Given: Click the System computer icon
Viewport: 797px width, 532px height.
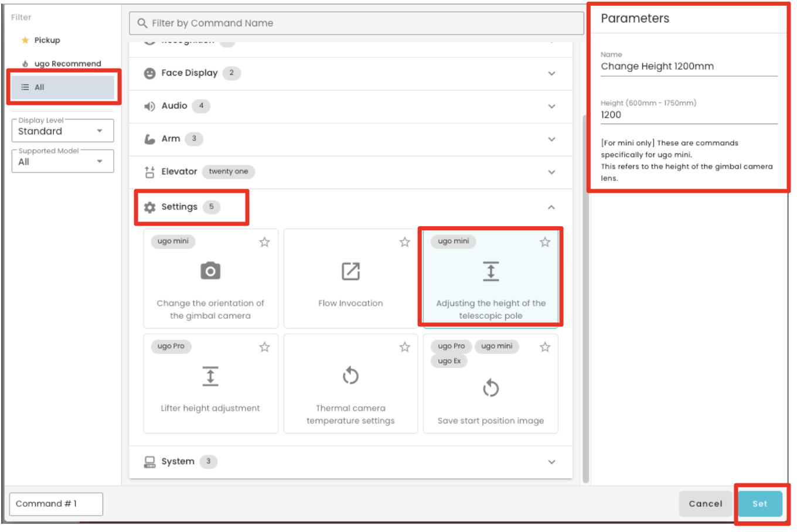Looking at the screenshot, I should click(x=150, y=462).
